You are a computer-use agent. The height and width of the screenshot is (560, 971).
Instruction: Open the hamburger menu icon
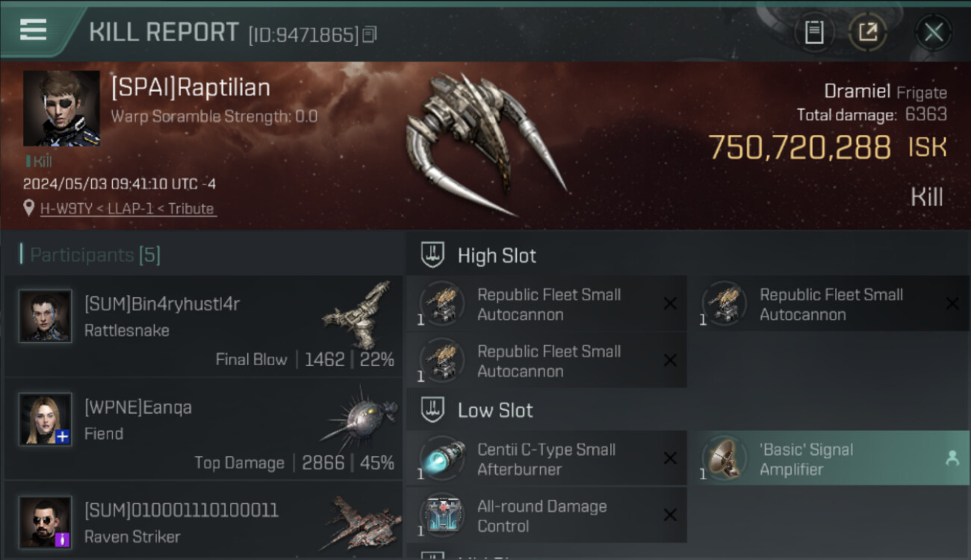(x=33, y=30)
